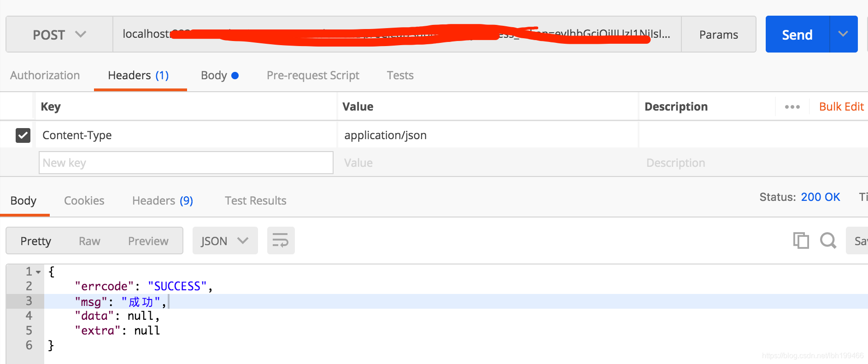
Task: Click the "extra": null line
Action: pos(117,331)
